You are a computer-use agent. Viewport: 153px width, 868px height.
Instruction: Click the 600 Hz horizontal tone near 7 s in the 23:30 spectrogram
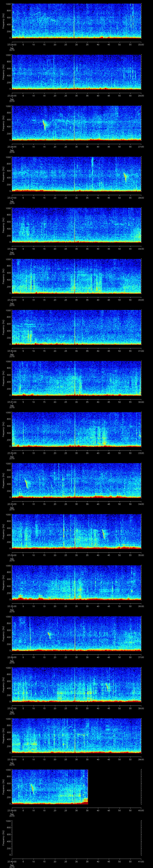click(29, 324)
